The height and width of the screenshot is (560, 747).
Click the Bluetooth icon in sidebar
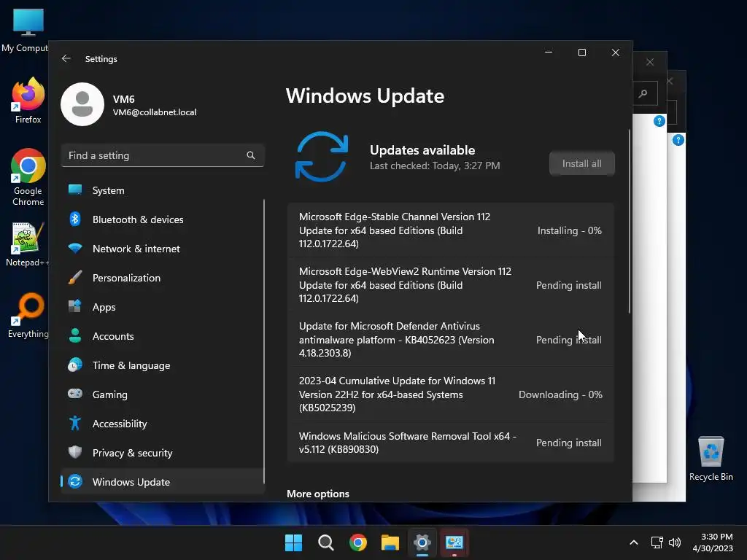(75, 219)
